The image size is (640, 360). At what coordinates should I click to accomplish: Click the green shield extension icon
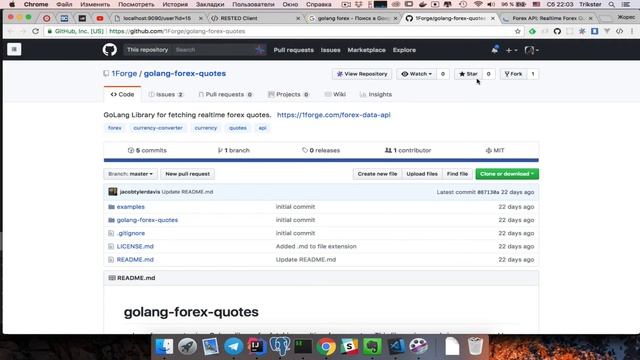click(532, 31)
